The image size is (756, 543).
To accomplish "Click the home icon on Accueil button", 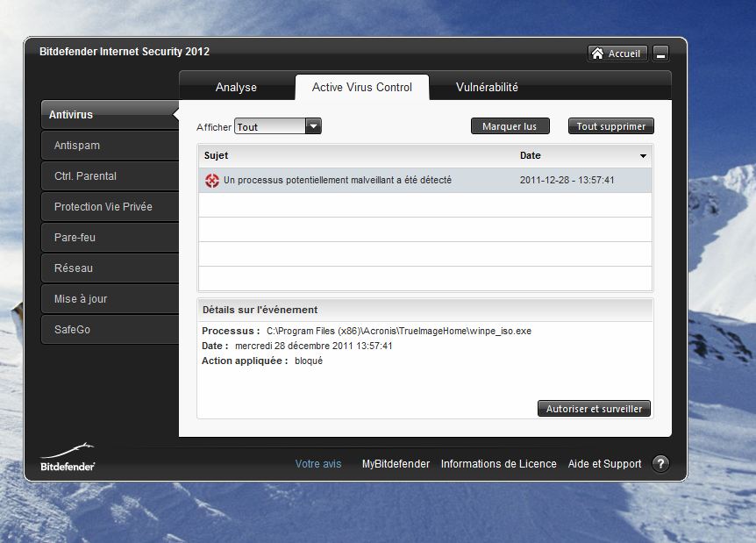I will tap(597, 53).
